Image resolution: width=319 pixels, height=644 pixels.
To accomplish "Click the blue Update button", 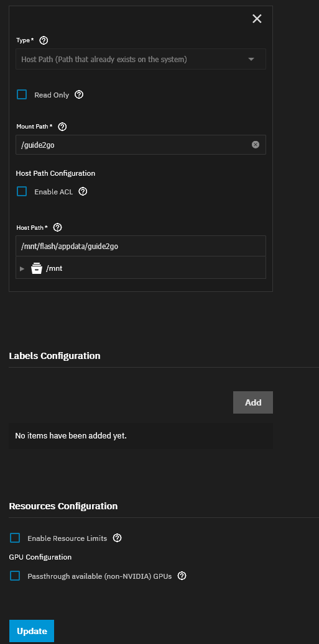I will (32, 631).
